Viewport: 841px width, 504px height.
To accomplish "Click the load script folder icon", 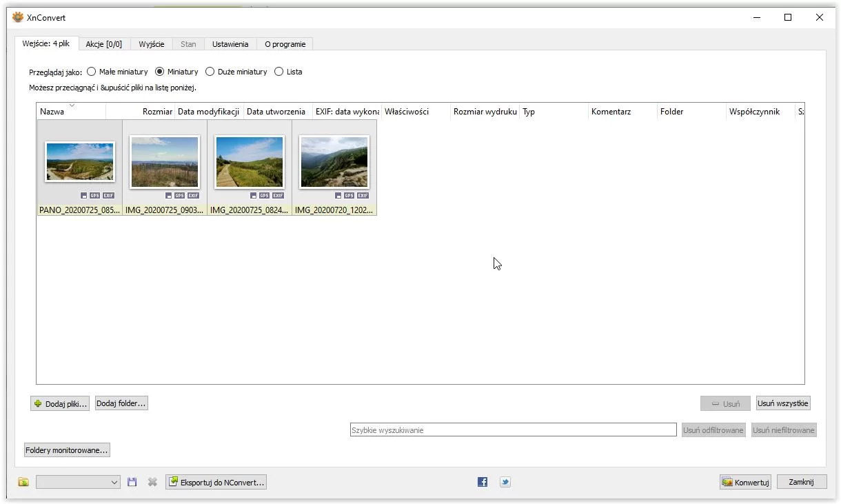I will (23, 482).
